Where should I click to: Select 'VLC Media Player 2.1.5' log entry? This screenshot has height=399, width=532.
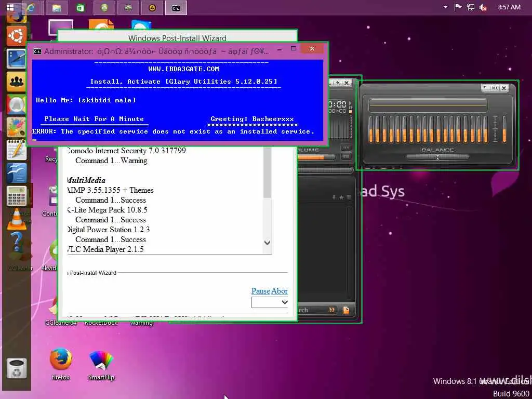pyautogui.click(x=105, y=249)
